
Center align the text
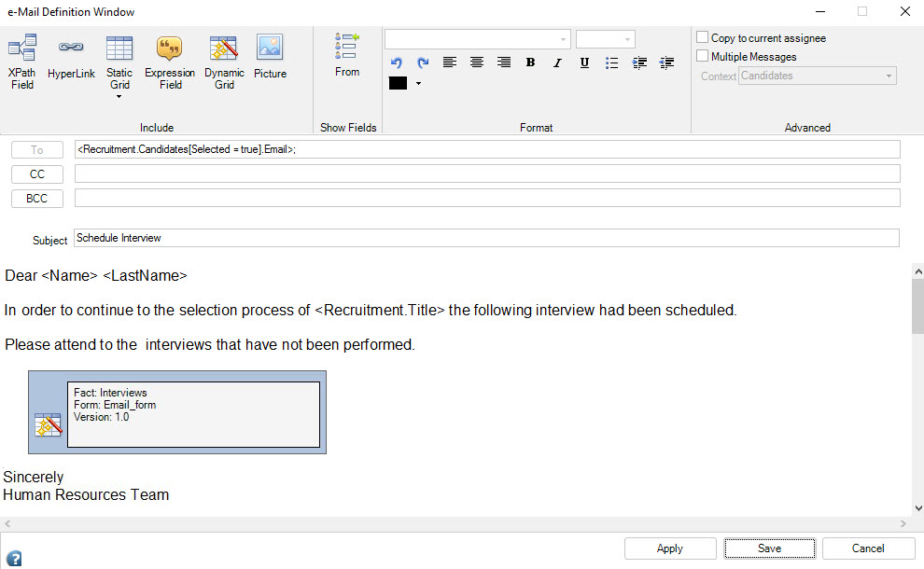[477, 62]
